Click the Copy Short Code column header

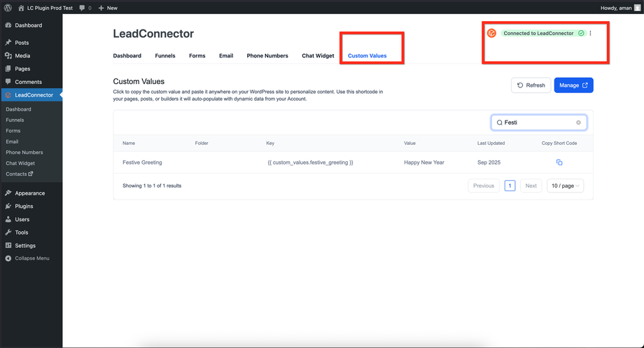coord(559,143)
